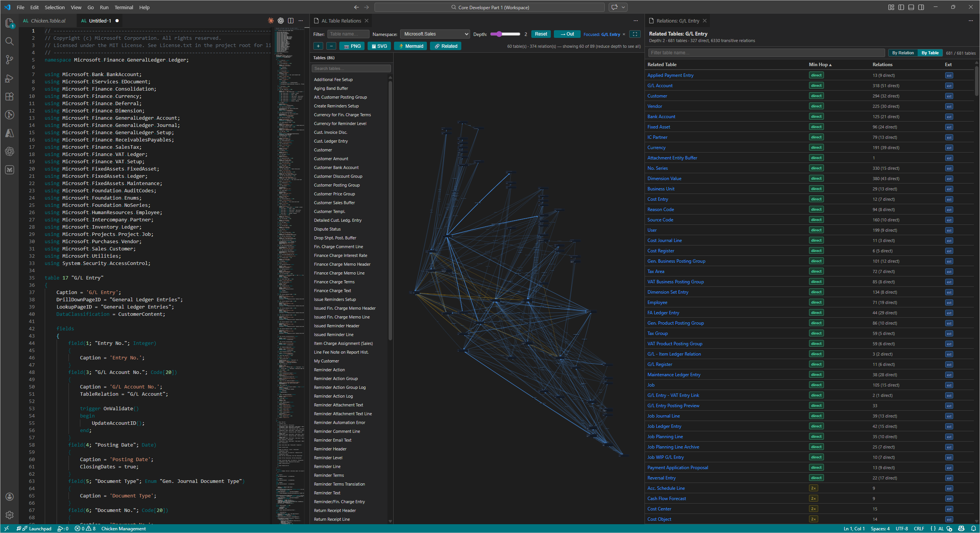Open the Manage gear icon
Viewport: 980px width, 533px height.
[10, 515]
